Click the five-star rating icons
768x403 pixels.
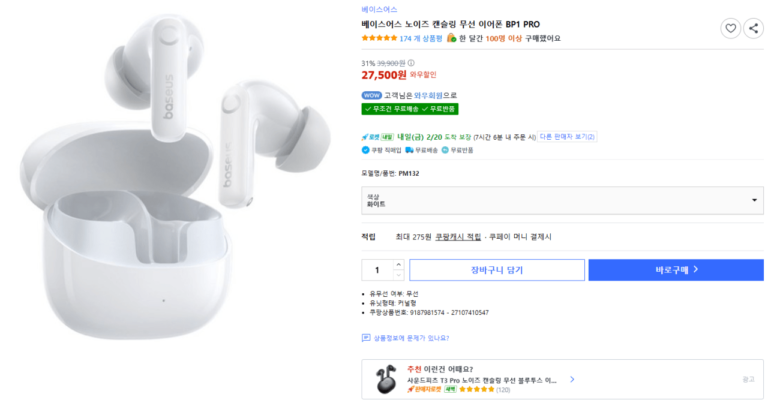pos(379,39)
